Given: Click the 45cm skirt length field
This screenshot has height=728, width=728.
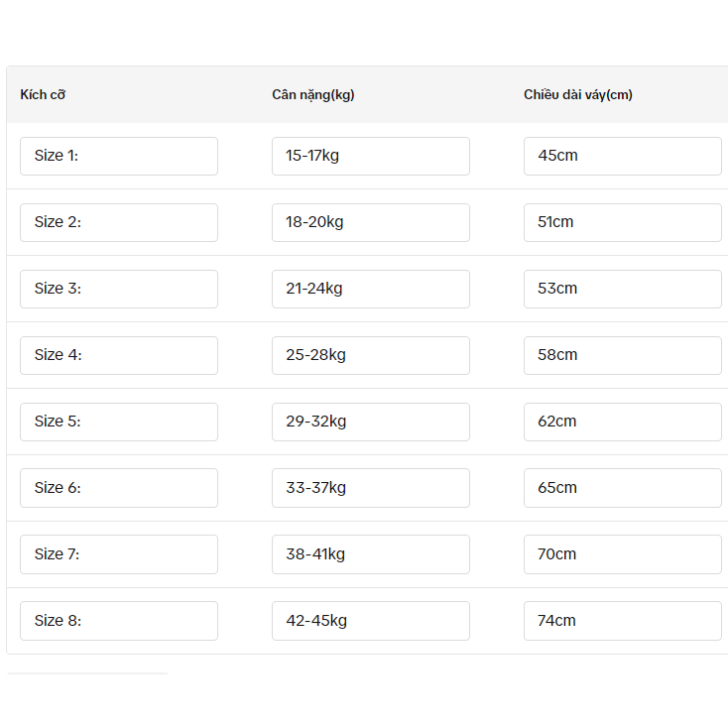Looking at the screenshot, I should click(x=623, y=156).
